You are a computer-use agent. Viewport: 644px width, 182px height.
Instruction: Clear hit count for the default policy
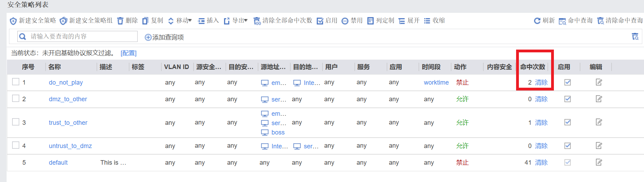(541, 163)
